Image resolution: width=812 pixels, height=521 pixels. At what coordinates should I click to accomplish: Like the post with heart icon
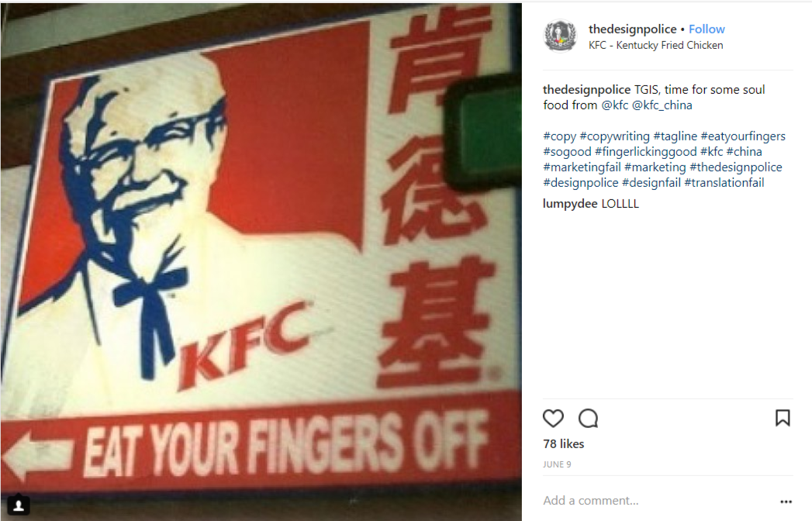[x=553, y=418]
